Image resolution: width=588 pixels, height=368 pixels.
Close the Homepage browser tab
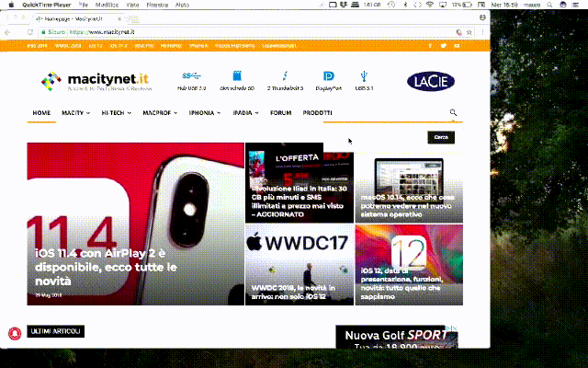click(119, 18)
